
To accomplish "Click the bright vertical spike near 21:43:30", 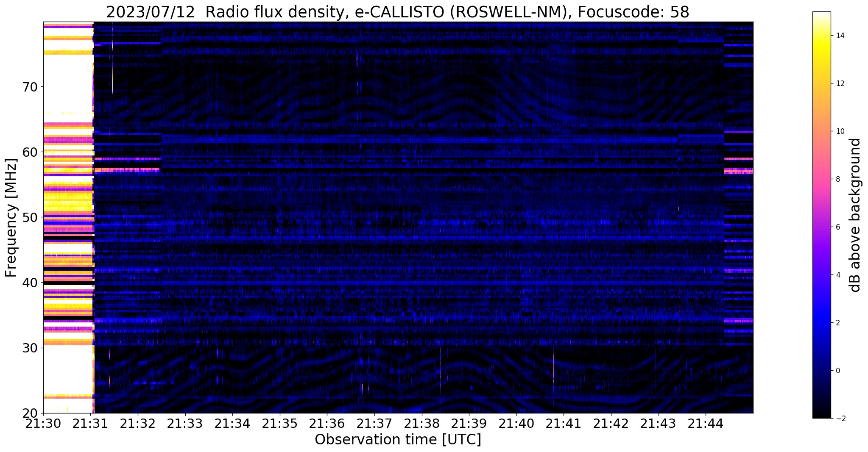I will tap(680, 324).
